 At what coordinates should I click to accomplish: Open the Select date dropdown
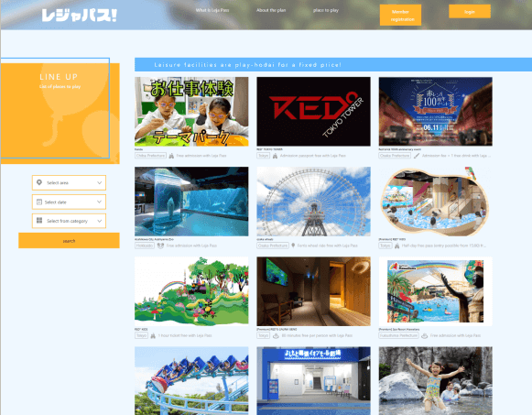tap(69, 202)
